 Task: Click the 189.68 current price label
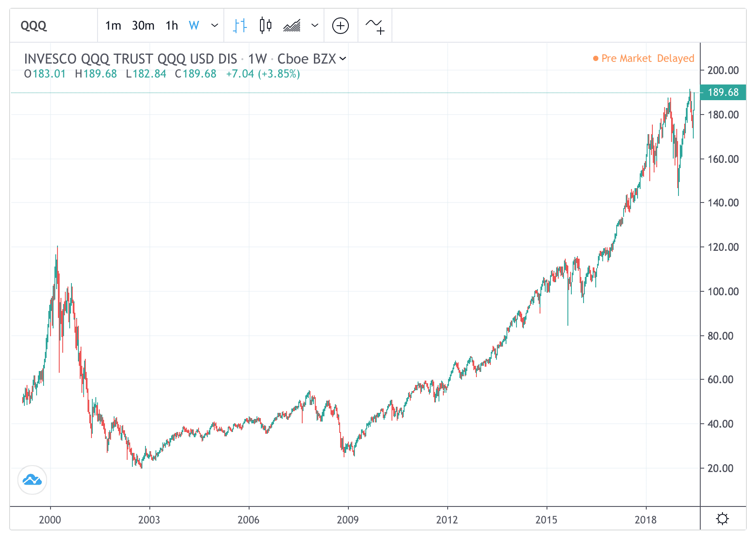(x=723, y=92)
